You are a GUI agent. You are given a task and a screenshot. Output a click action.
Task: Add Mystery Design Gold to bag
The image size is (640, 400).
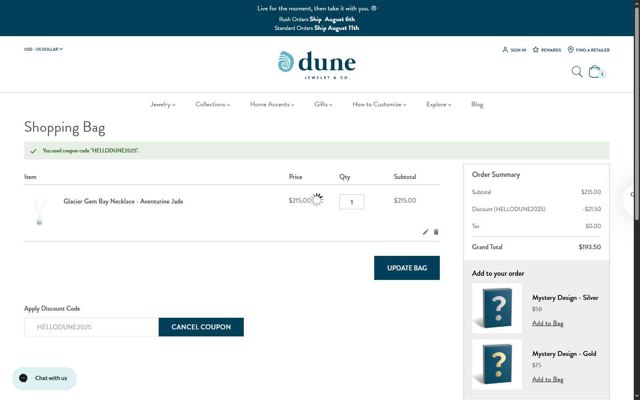coord(547,379)
